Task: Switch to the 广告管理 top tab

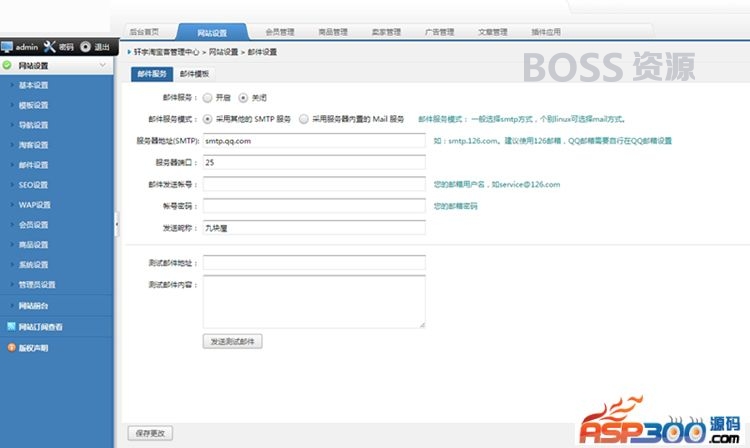Action: (x=439, y=32)
